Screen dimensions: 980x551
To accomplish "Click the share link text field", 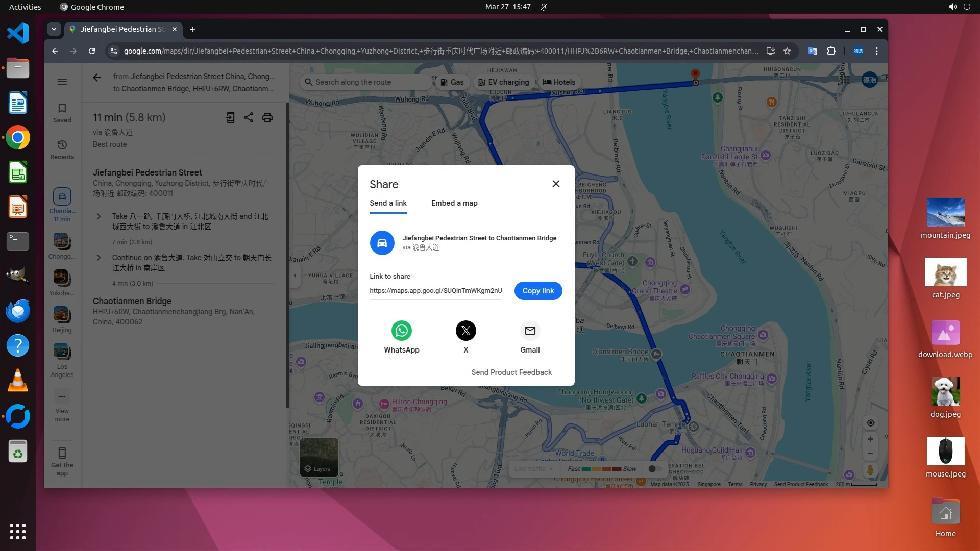I will click(x=435, y=291).
